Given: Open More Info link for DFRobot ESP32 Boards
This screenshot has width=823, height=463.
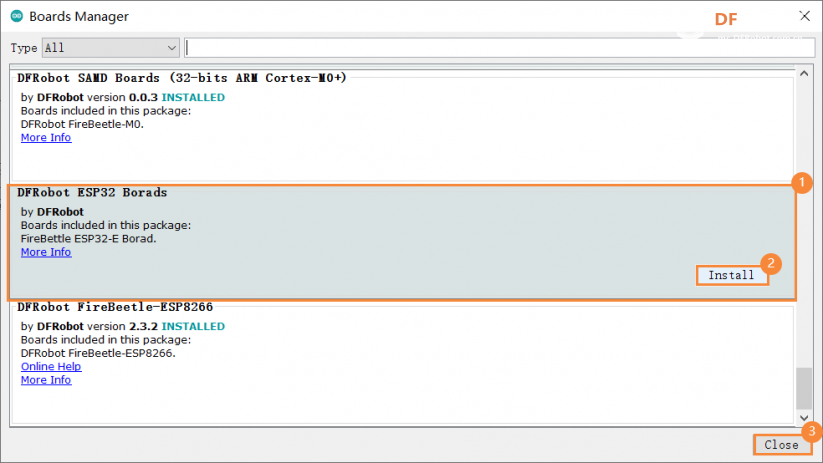Looking at the screenshot, I should [46, 252].
